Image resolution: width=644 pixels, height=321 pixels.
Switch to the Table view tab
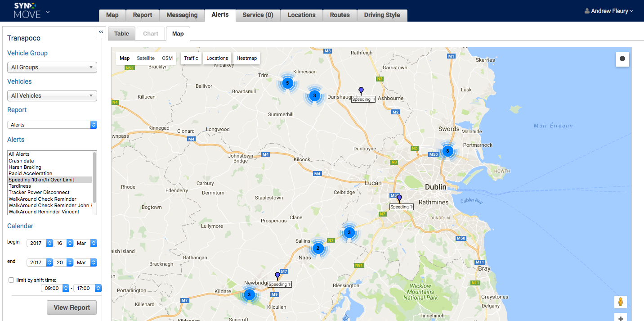pyautogui.click(x=121, y=34)
